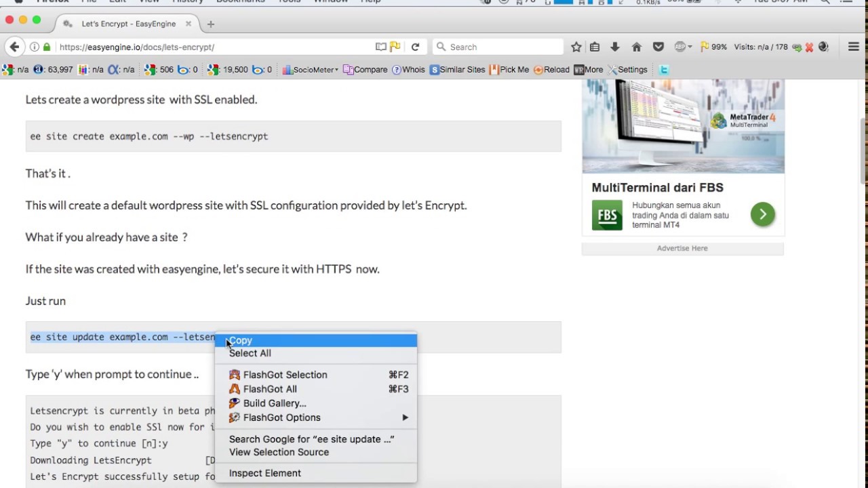The width and height of the screenshot is (868, 488).
Task: Go back with the browser back arrow
Action: point(14,47)
